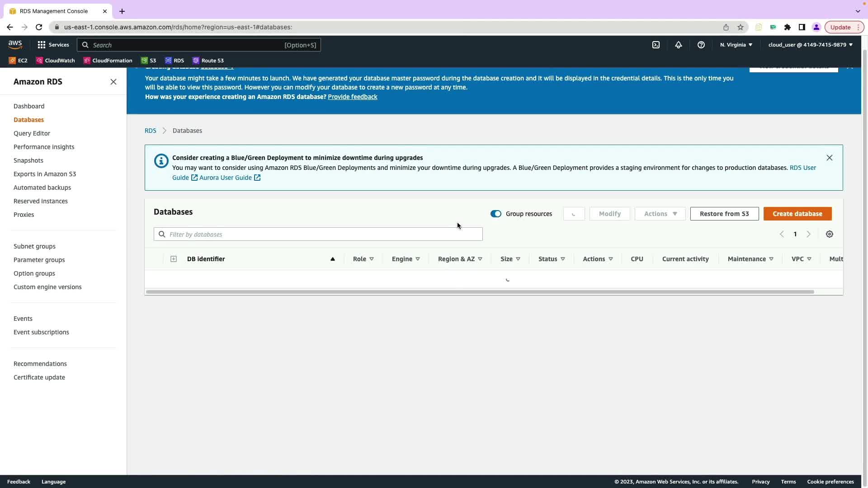Viewport: 868px width, 488px height.
Task: Expand all rows via DB identifier plus box
Action: pyautogui.click(x=174, y=259)
